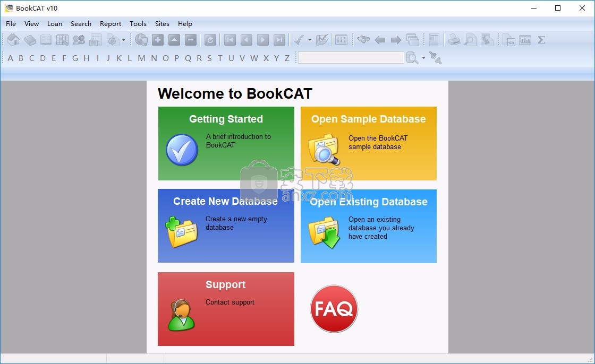Open the Tools menu
The height and width of the screenshot is (364, 595).
pyautogui.click(x=138, y=23)
